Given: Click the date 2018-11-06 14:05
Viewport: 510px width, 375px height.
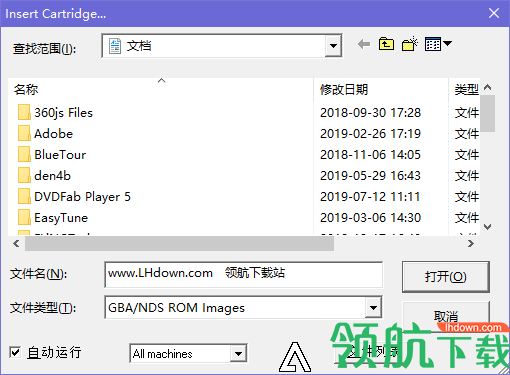Looking at the screenshot, I should click(370, 155).
